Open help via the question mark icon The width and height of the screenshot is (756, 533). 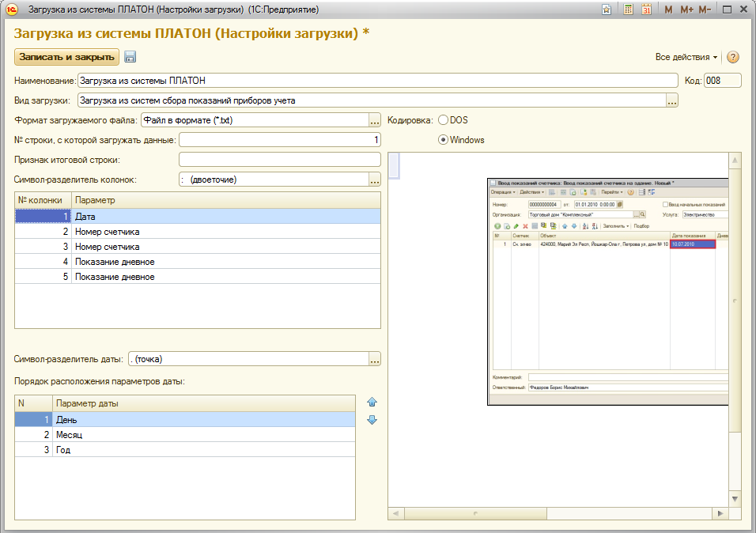point(733,57)
